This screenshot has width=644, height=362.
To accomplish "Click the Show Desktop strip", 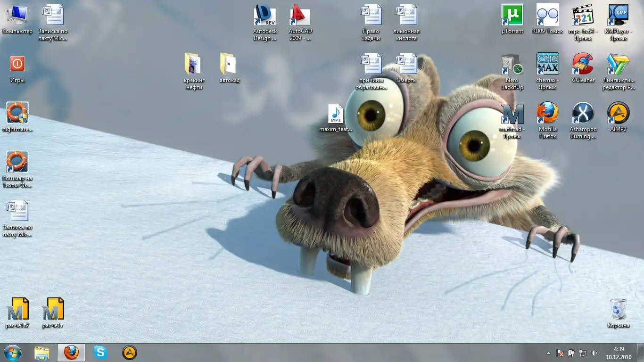I will (641, 353).
